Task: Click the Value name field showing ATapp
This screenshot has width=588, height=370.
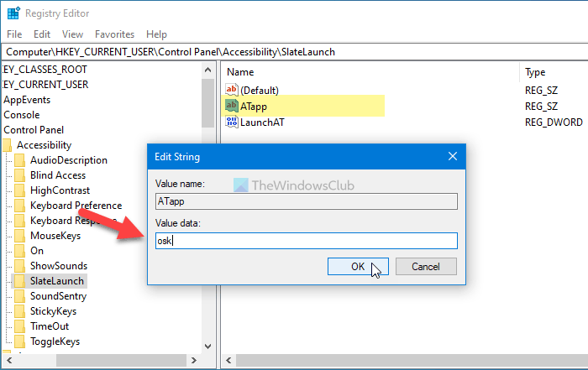Action: 307,201
